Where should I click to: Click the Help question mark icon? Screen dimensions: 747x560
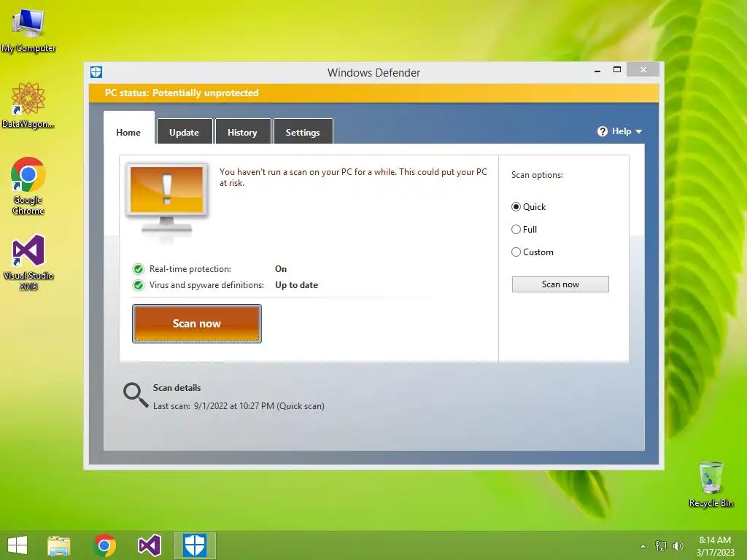click(602, 131)
